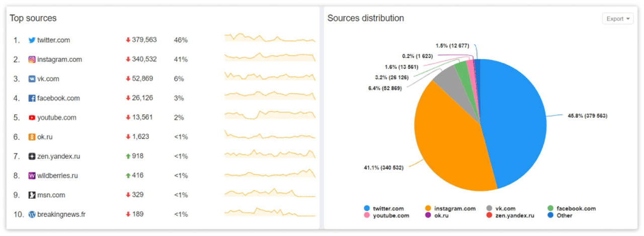Open the Export dropdown
Image resolution: width=644 pixels, height=236 pixels.
click(x=617, y=19)
